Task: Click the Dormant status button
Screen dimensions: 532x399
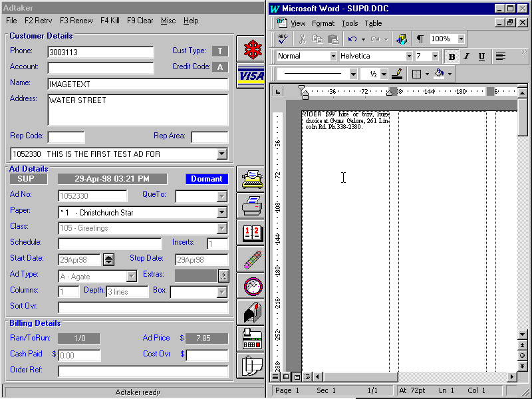Action: (x=207, y=179)
